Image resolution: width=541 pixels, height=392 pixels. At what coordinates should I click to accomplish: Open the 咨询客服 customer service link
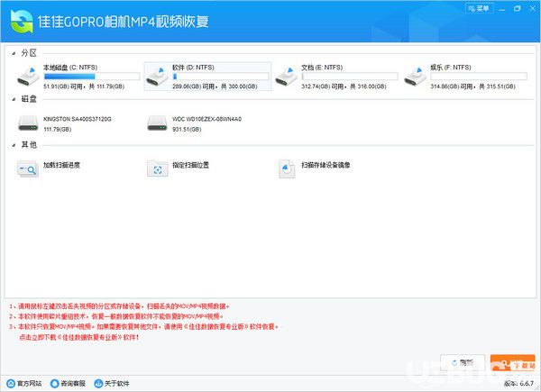coord(68,383)
